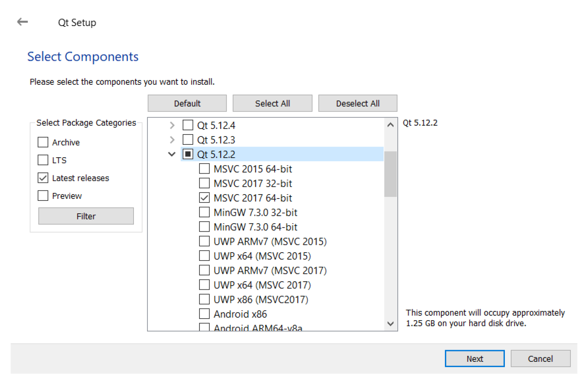Check the Qt 5.12.4 checkbox
This screenshot has width=588, height=381.
[188, 125]
